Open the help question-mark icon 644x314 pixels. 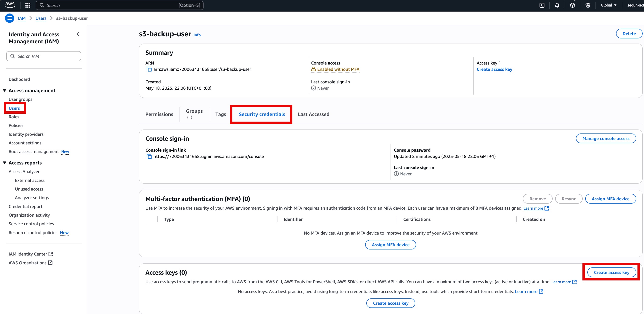[x=572, y=5]
